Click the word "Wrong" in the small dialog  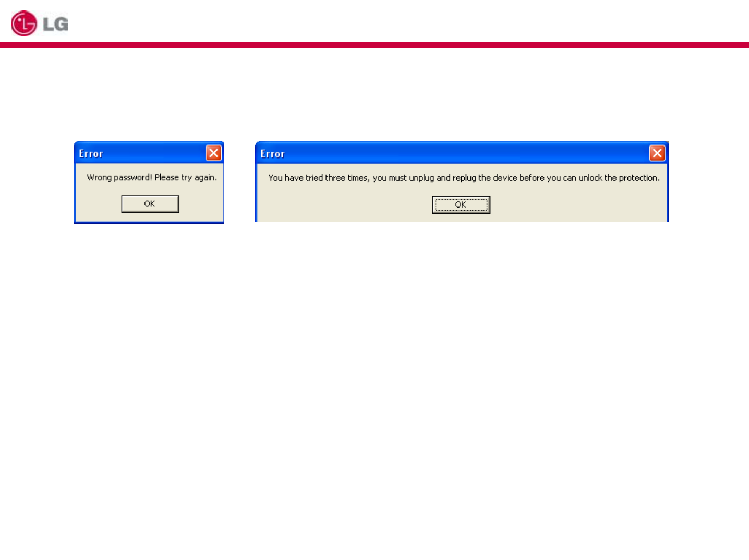pyautogui.click(x=99, y=178)
